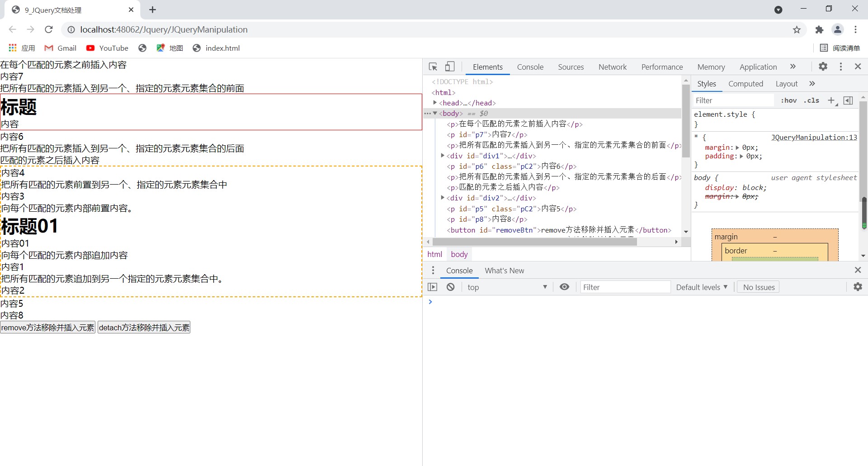View site information icon in address bar
Screen dimensions: 868x466
(71, 29)
